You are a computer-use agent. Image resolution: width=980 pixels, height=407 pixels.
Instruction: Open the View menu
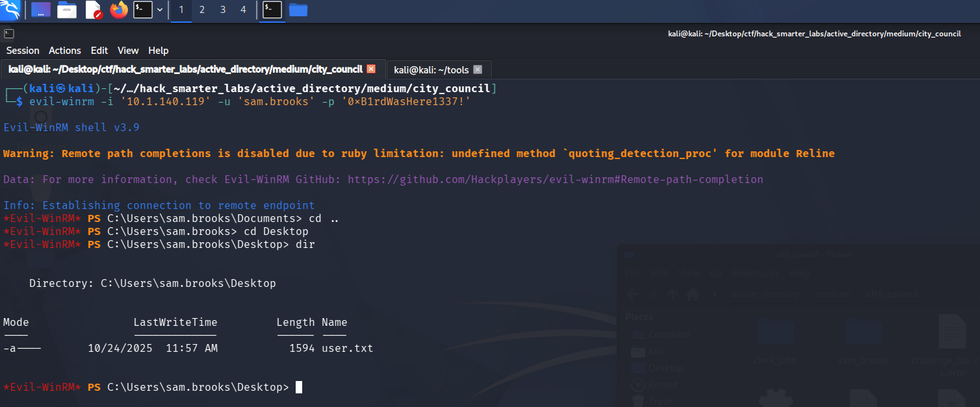coord(128,51)
